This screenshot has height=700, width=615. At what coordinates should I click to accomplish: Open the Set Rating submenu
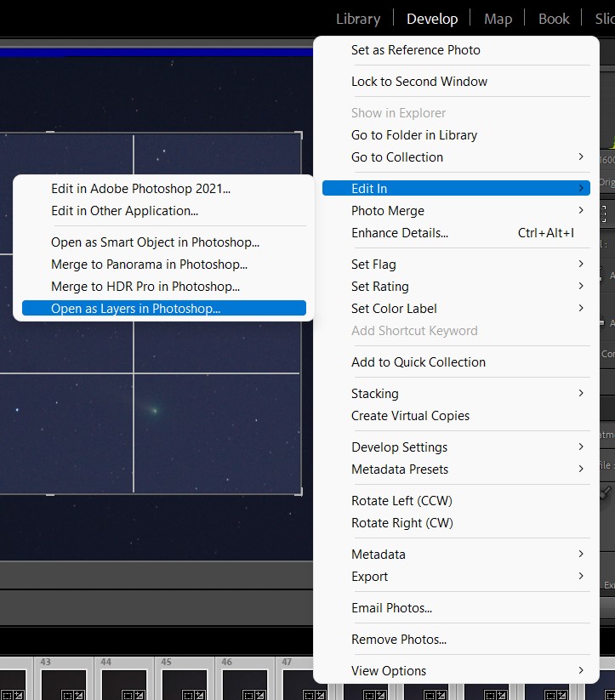click(456, 287)
